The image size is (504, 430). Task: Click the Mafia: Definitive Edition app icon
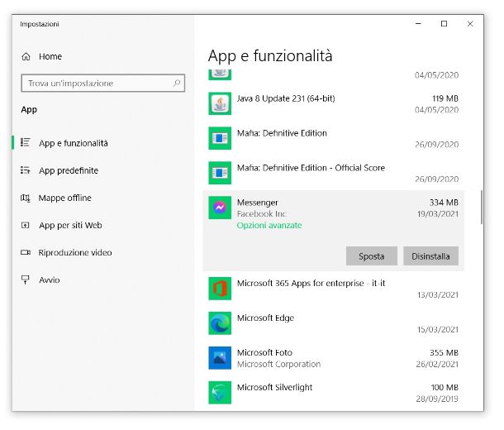[220, 138]
